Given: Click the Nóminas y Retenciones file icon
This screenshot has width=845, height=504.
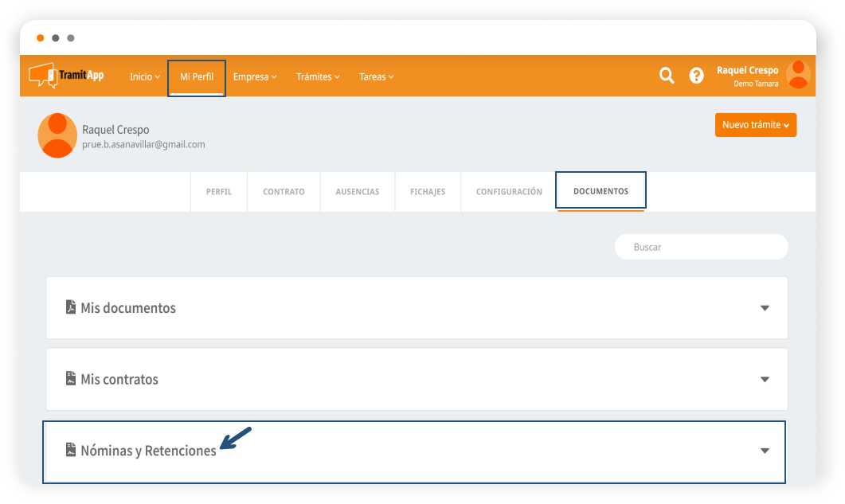Looking at the screenshot, I should pyautogui.click(x=71, y=450).
